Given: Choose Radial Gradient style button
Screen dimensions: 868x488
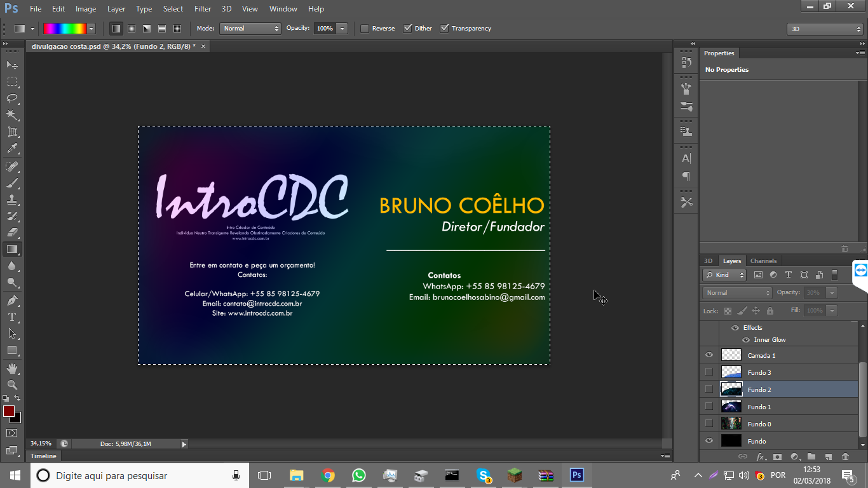Looking at the screenshot, I should pyautogui.click(x=132, y=29).
